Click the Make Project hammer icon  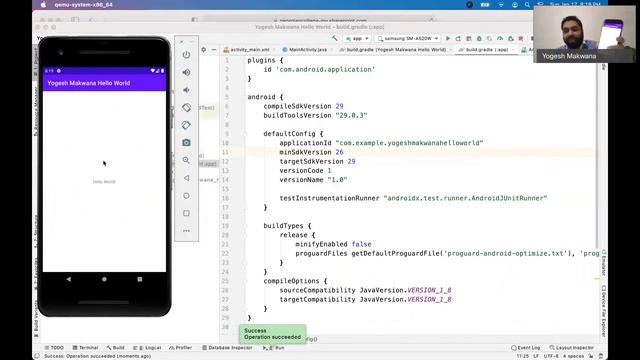coord(335,38)
